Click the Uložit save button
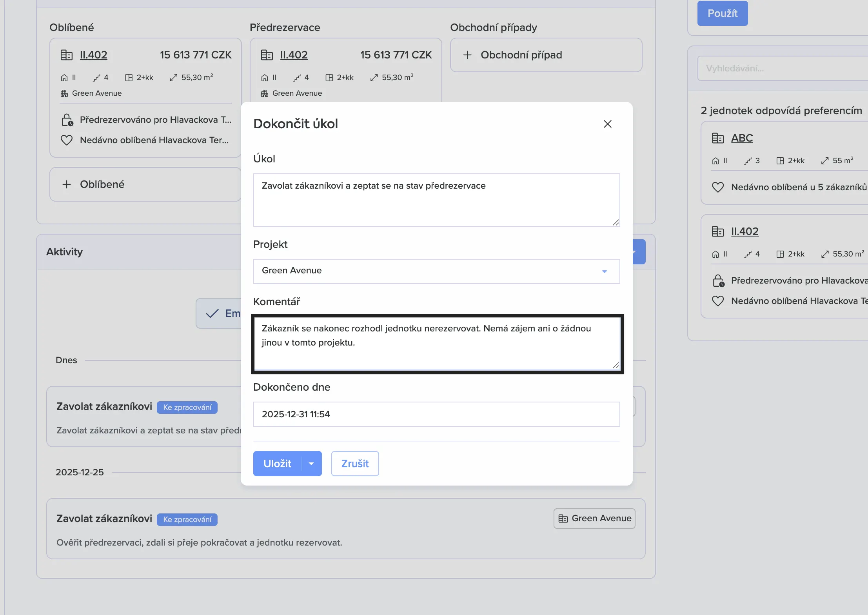Image resolution: width=868 pixels, height=615 pixels. pyautogui.click(x=277, y=464)
